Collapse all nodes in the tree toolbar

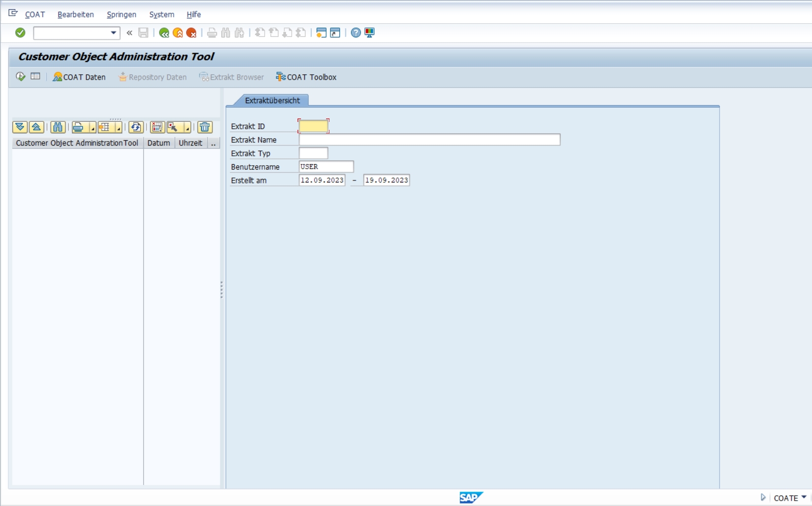point(36,127)
